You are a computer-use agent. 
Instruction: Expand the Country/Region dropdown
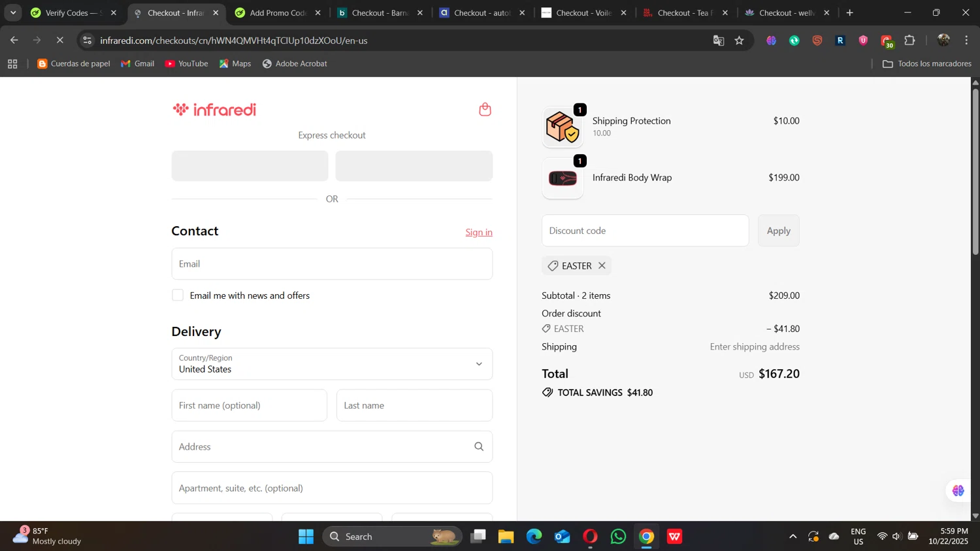tap(332, 364)
